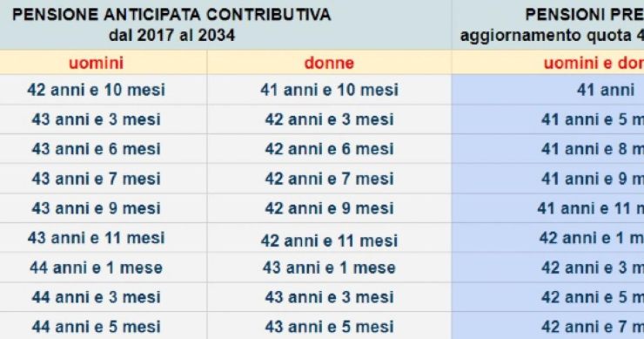
Task: Select the '42 anni e 10 mesi' cell
Action: click(x=96, y=90)
